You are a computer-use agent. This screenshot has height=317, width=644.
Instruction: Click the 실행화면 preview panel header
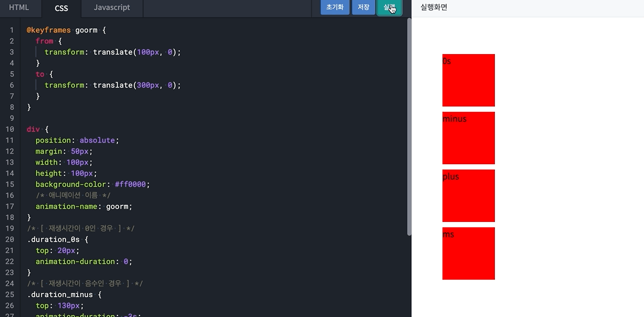coord(432,7)
